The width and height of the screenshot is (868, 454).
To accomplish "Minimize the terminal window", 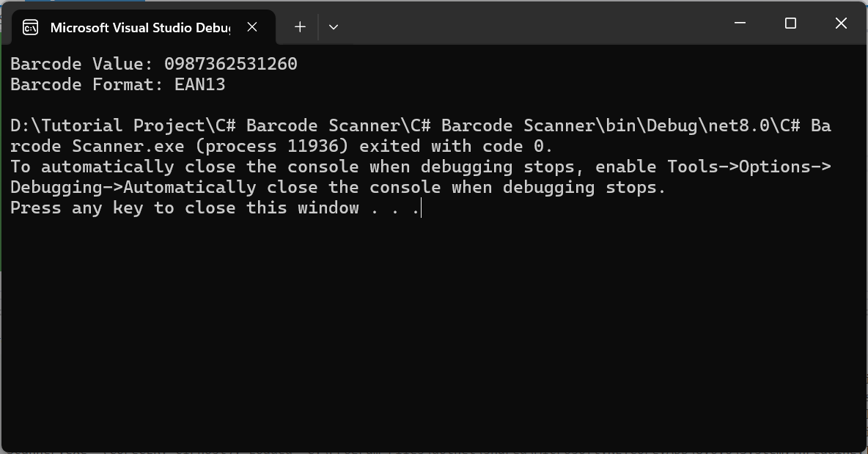I will [740, 23].
